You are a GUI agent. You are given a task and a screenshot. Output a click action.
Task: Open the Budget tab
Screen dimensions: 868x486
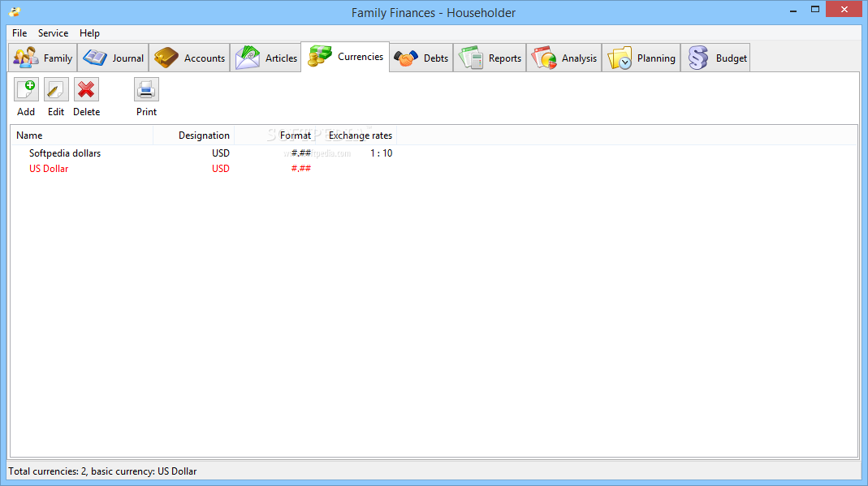coord(716,58)
